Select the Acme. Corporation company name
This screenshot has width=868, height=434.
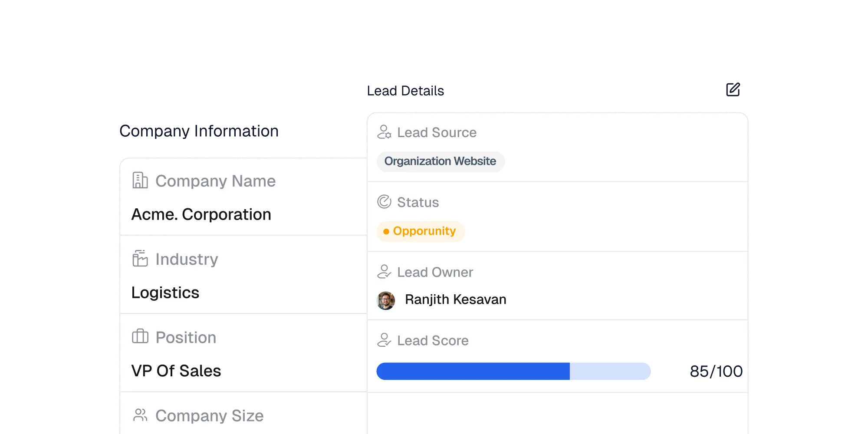[201, 214]
